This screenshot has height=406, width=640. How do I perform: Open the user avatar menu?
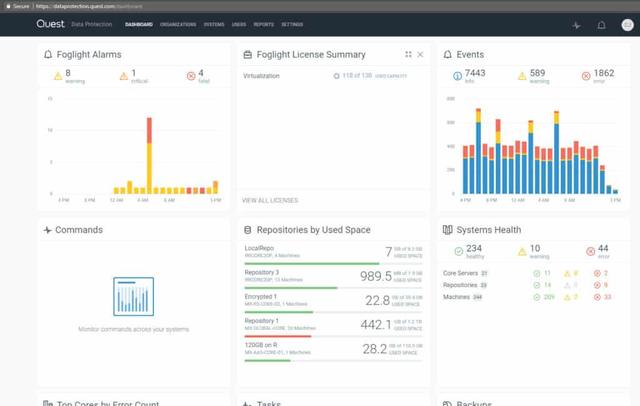(627, 25)
